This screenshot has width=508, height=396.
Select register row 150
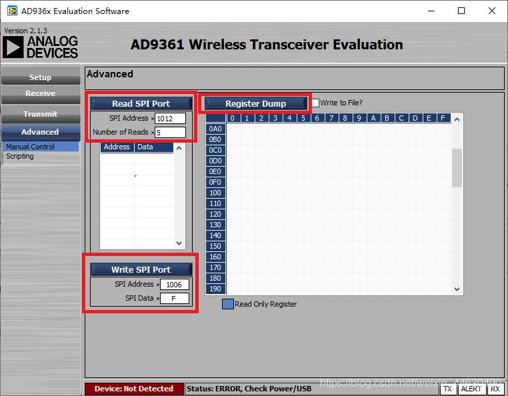(x=215, y=246)
